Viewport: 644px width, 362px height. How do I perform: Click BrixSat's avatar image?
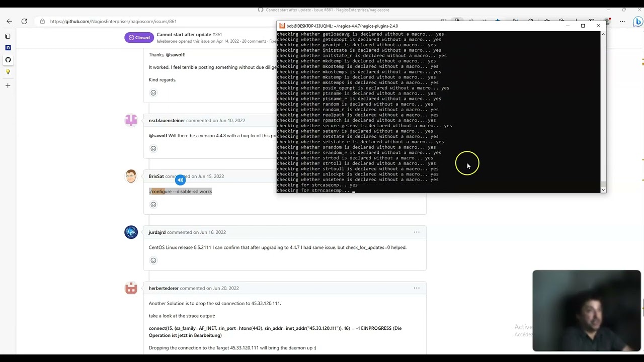131,176
